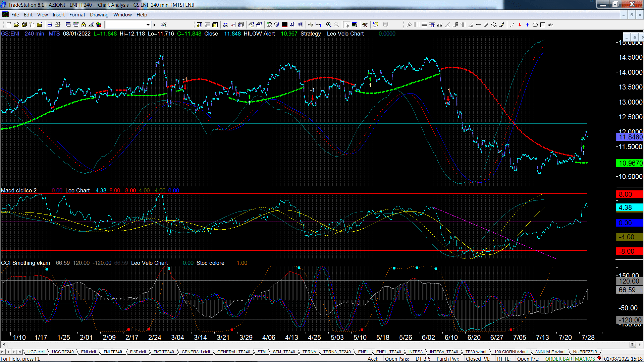Screen dimensions: 644x362
Task: Click the 11.8480 price label on axis
Action: 630,137
